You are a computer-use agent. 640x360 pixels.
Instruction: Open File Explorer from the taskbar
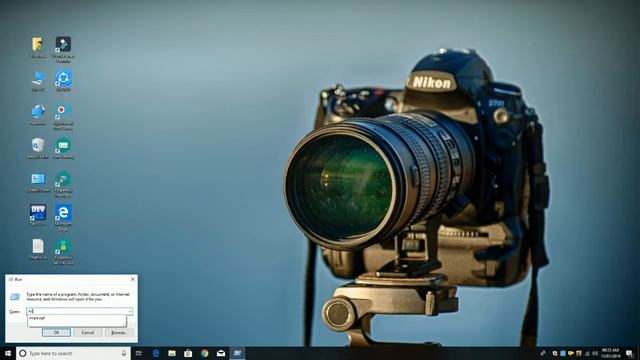coord(172,353)
